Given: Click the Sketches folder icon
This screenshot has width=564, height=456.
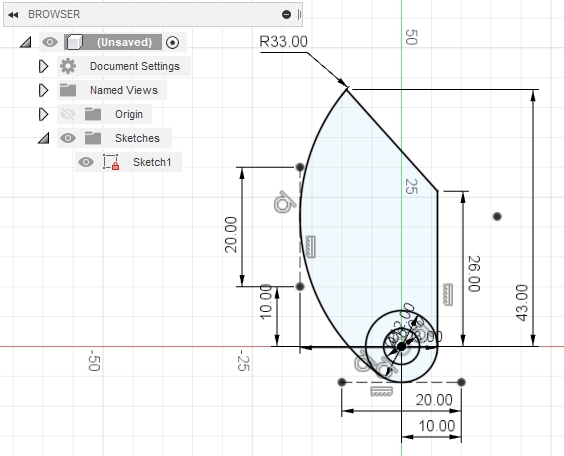Looking at the screenshot, I should coord(93,138).
